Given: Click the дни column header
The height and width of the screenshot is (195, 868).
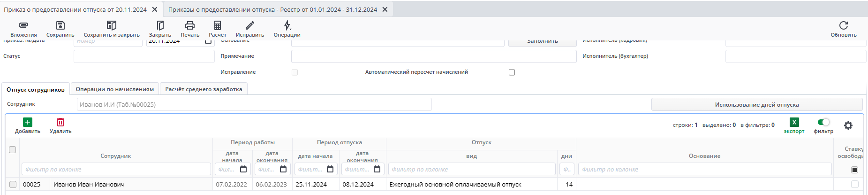Looking at the screenshot, I should 566,156.
